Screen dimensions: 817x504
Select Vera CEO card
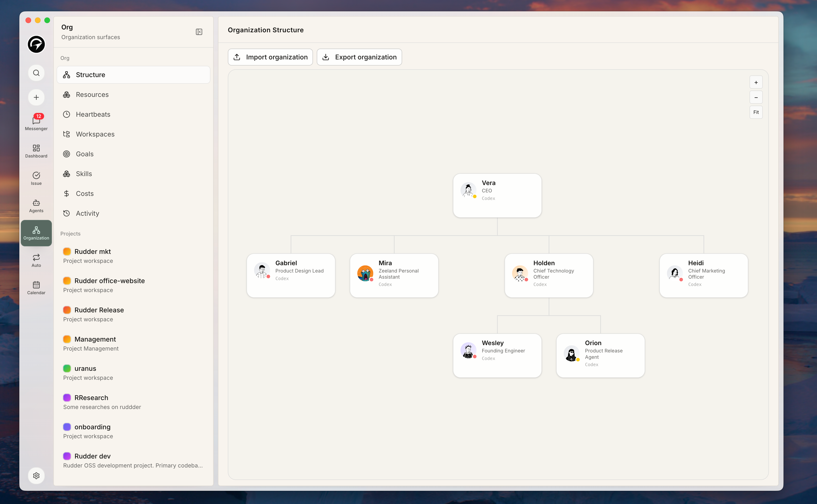point(497,196)
